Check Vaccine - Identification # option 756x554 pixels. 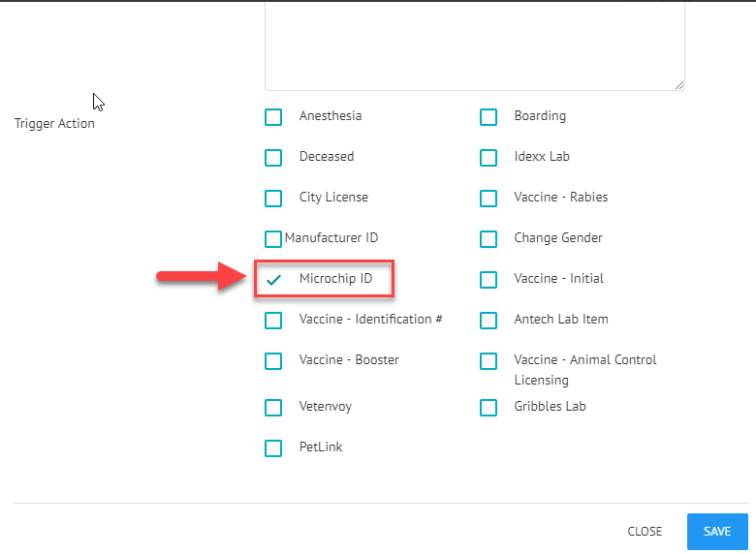click(273, 321)
